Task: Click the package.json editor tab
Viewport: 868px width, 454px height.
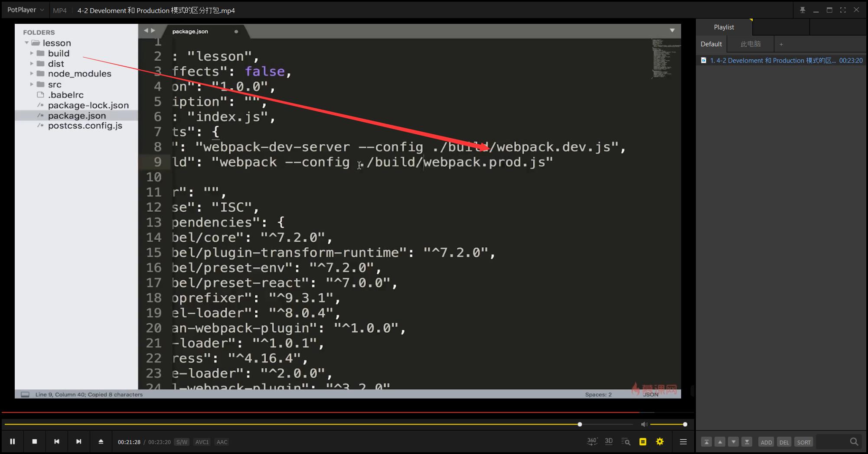Action: tap(190, 31)
